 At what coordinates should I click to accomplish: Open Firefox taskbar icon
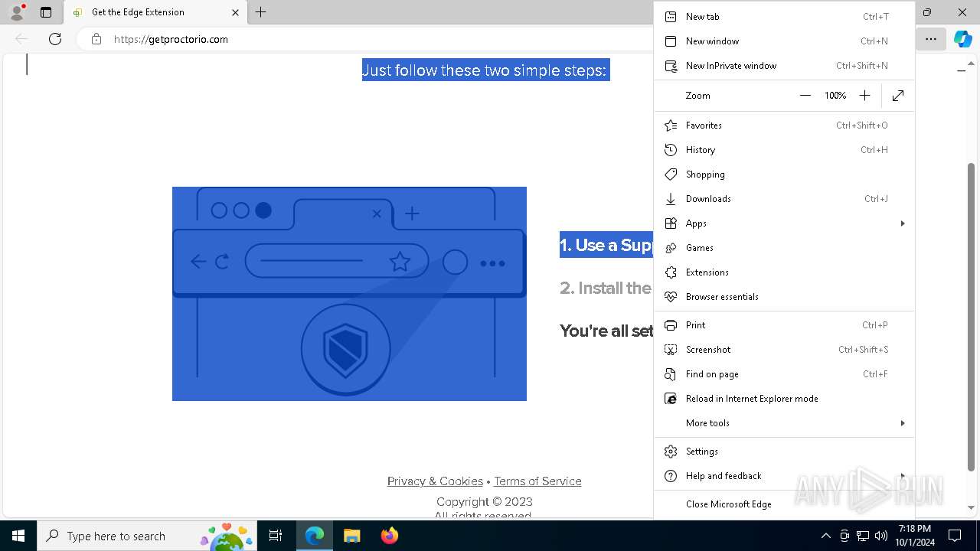[x=389, y=536]
